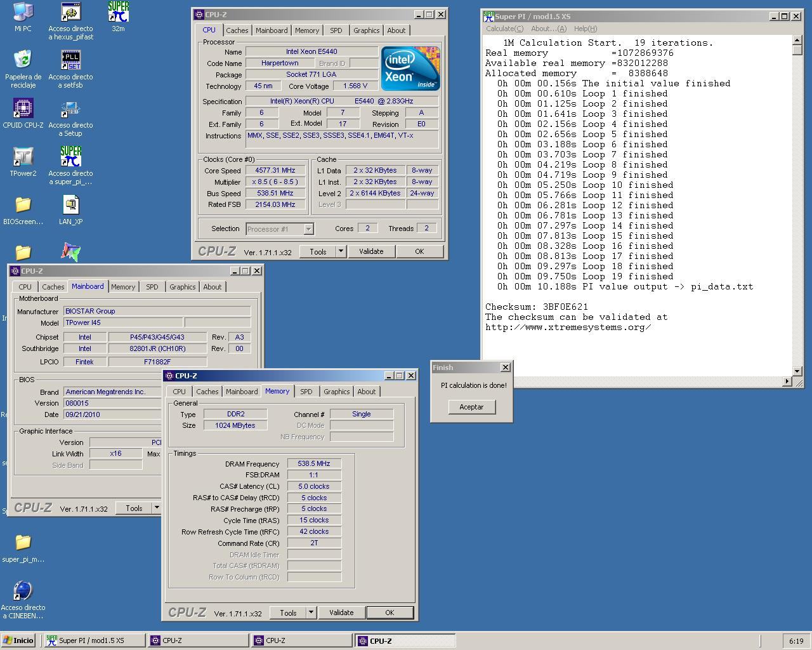
Task: Click Aceptar in the Finish dialog
Action: (471, 407)
